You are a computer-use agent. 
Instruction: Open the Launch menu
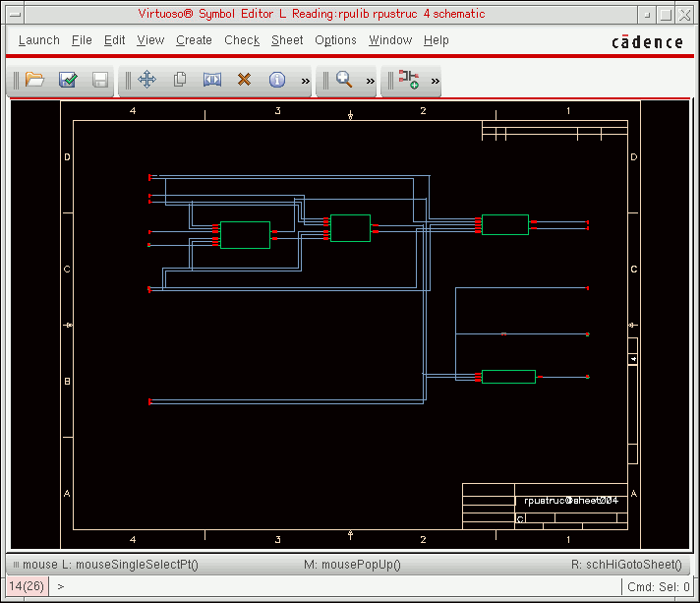(39, 40)
